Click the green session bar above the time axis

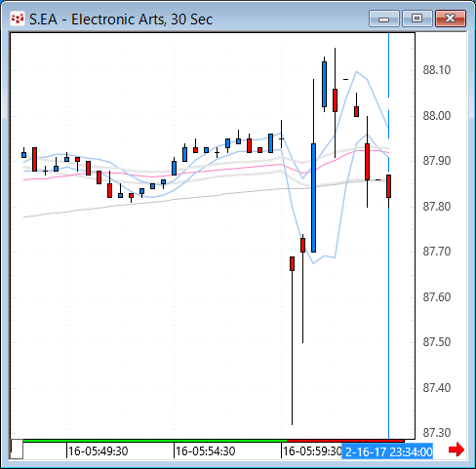click(x=155, y=441)
